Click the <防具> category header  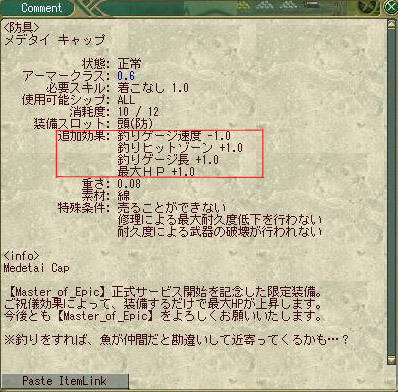(22, 28)
